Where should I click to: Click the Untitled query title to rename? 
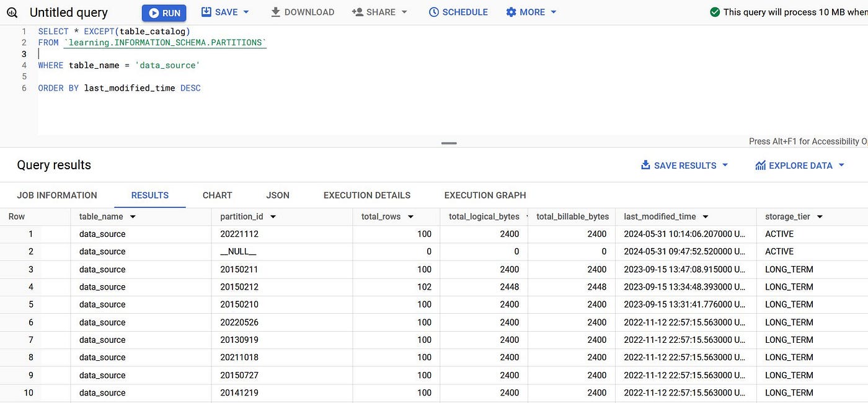[68, 12]
